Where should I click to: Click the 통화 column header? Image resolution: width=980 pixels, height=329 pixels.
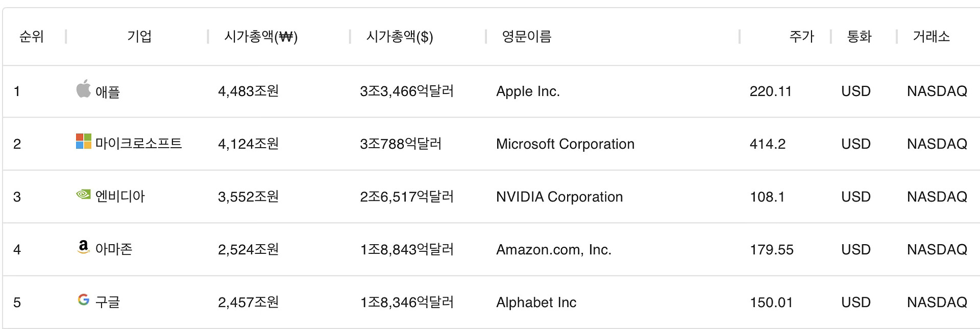(x=860, y=37)
